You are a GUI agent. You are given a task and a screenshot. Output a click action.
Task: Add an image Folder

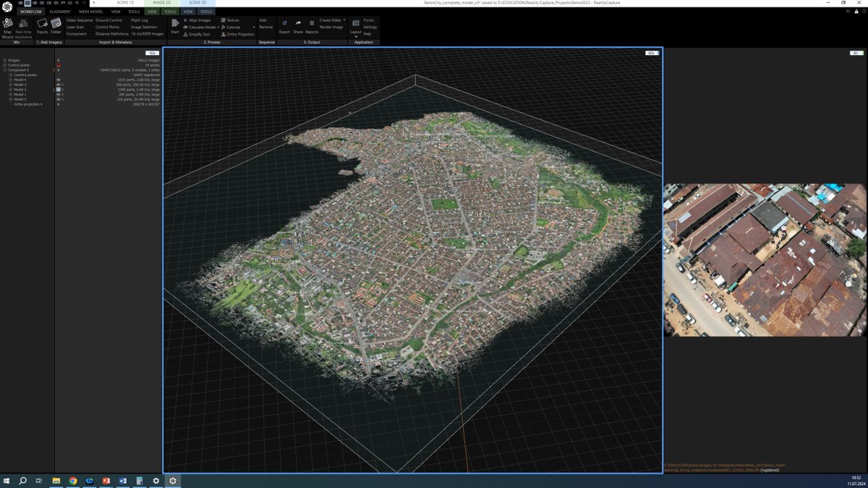(56, 27)
